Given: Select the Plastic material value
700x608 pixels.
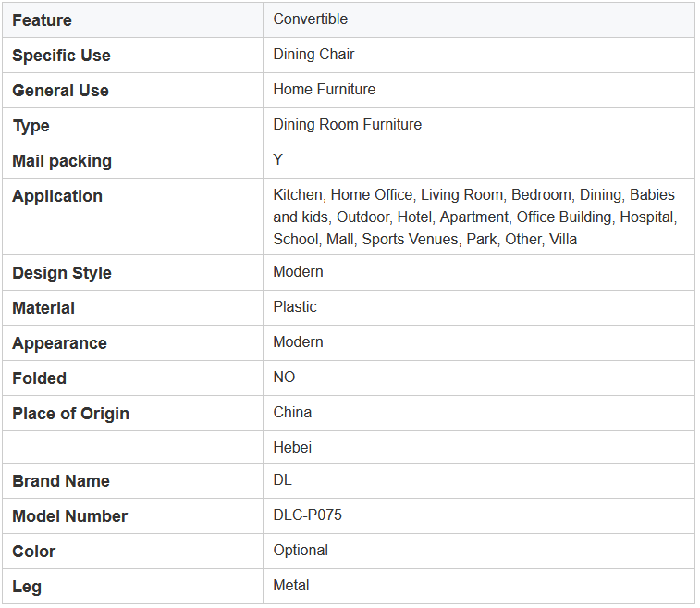Looking at the screenshot, I should pos(295,307).
